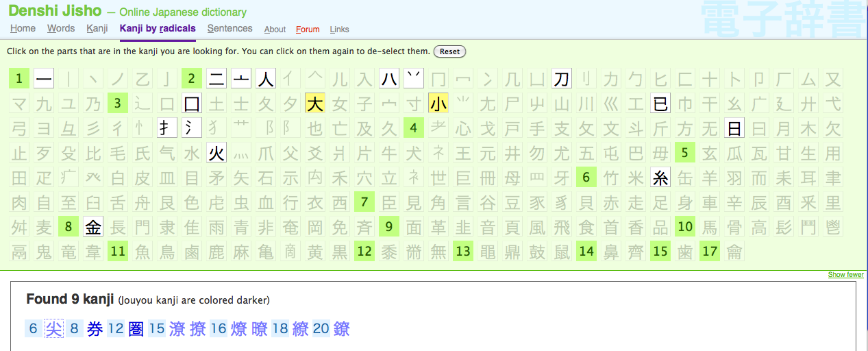This screenshot has height=351, width=868.
Task: Select the 扌 hand radical
Action: (167, 128)
